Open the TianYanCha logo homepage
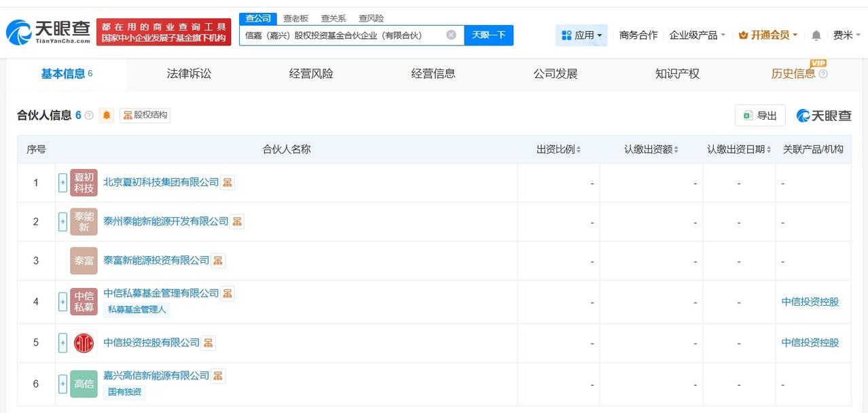Screen dimensions: 868x413 pyautogui.click(x=49, y=31)
